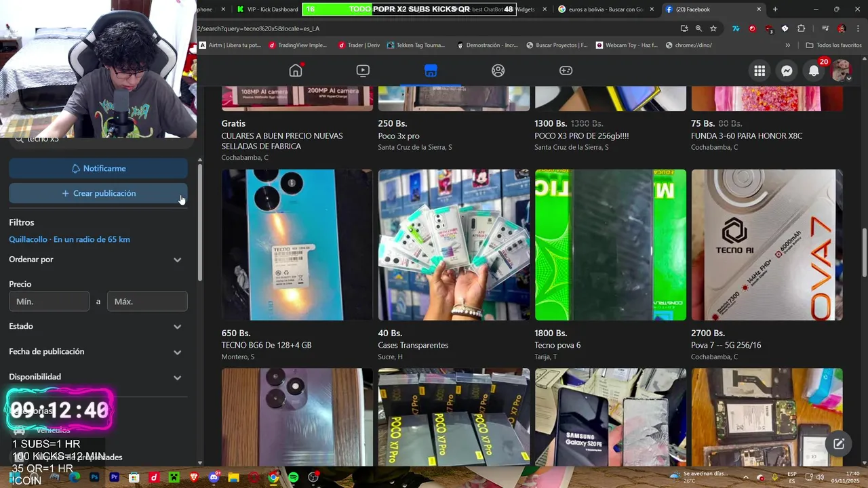The width and height of the screenshot is (868, 488).
Task: Open Samsung Galaxy S20 FE listing photo
Action: pyautogui.click(x=610, y=417)
